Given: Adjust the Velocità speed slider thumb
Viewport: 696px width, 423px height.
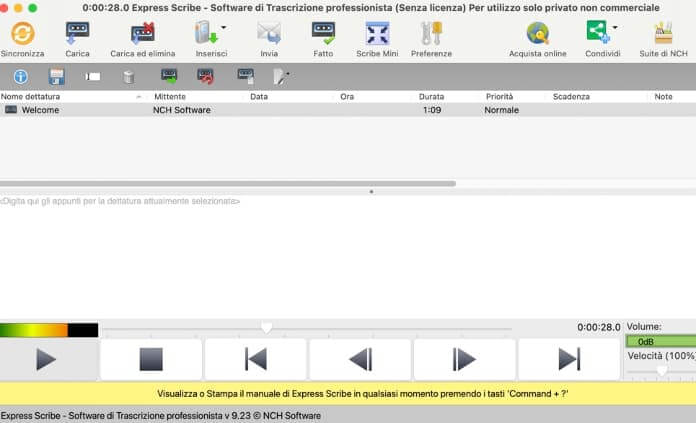Looking at the screenshot, I should pos(661,371).
